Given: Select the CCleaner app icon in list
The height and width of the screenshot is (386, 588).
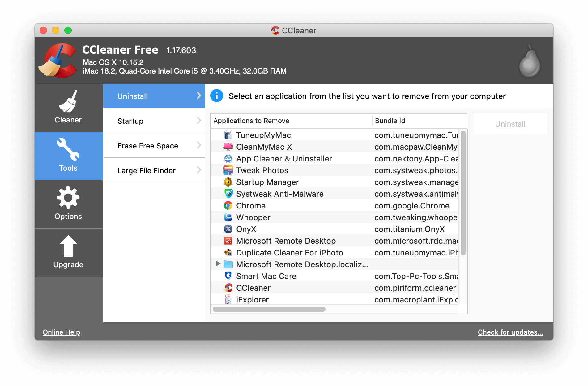Looking at the screenshot, I should 228,288.
